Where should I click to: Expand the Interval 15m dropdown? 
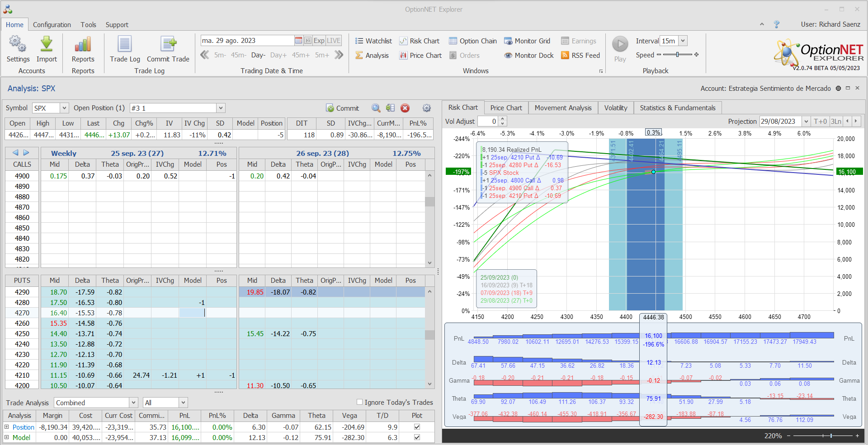tap(683, 41)
